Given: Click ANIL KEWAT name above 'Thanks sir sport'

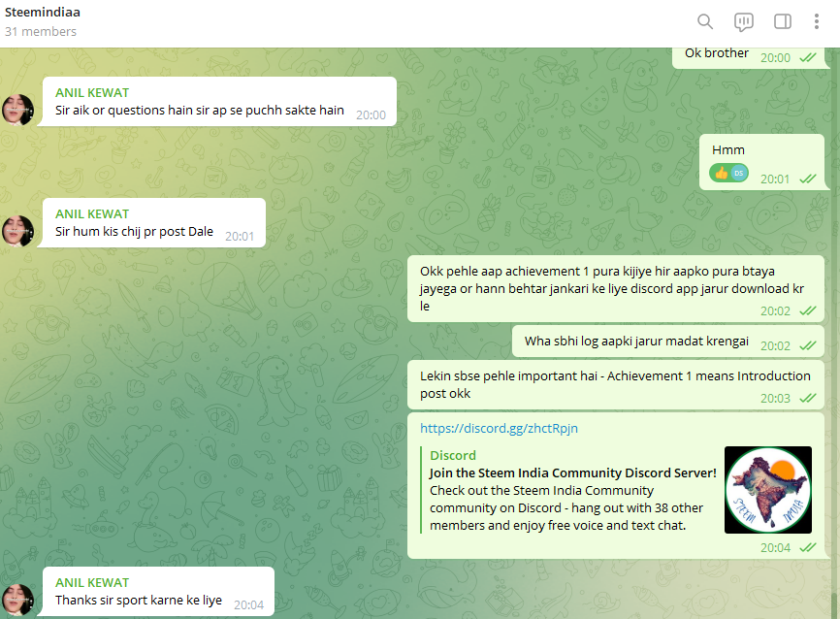Looking at the screenshot, I should [x=92, y=582].
